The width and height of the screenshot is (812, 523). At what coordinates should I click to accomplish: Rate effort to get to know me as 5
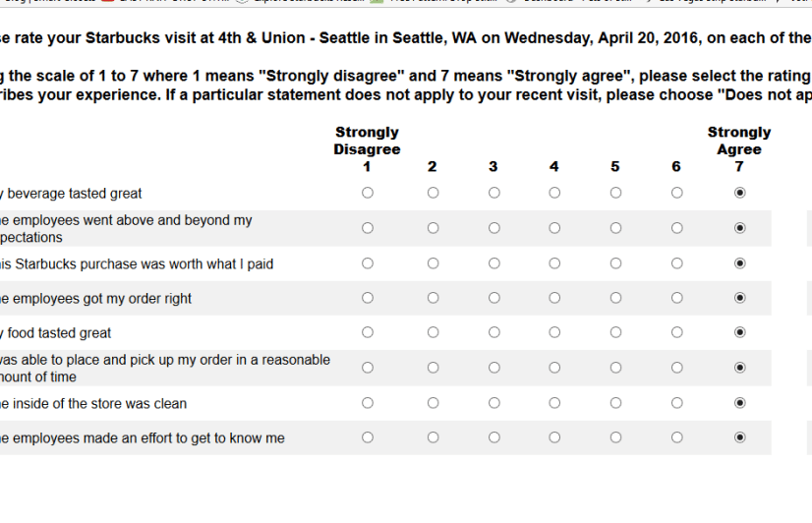coord(615,437)
